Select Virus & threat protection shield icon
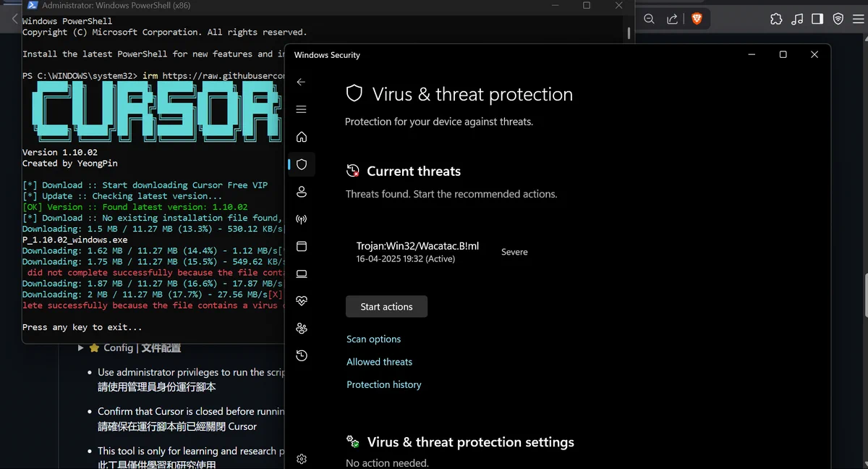Image resolution: width=868 pixels, height=469 pixels. point(302,164)
